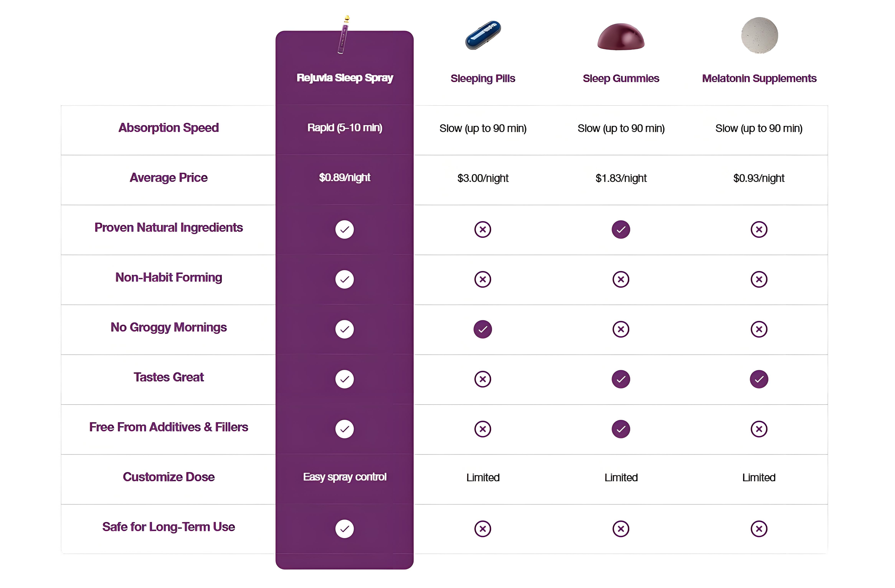The image size is (895, 588).
Task: Select the Sleeping Pills column heading
Action: tap(483, 79)
